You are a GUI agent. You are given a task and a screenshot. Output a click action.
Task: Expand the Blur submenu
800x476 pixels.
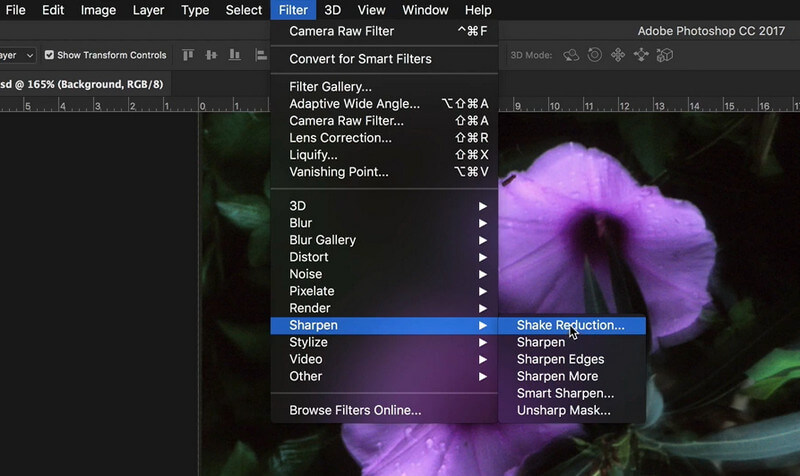(384, 223)
